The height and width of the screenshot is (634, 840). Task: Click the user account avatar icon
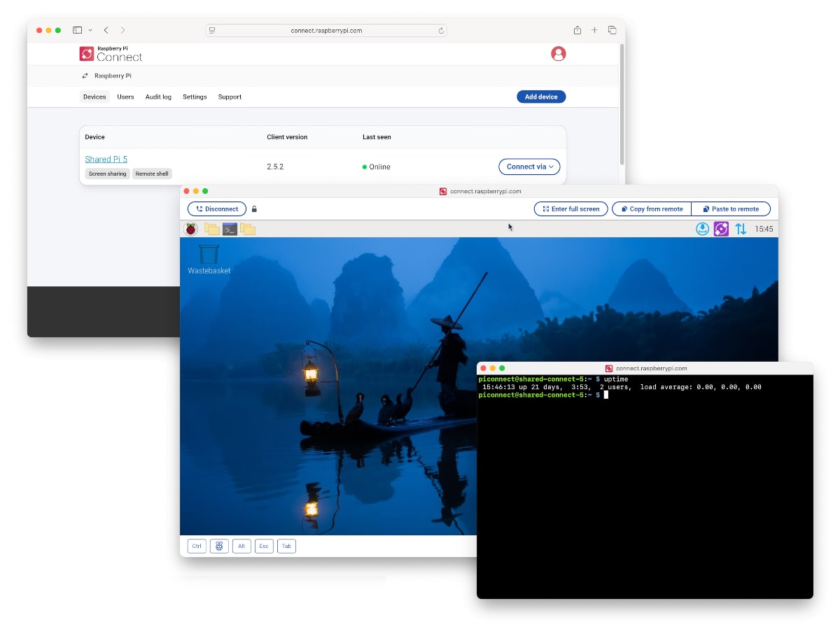click(x=558, y=54)
